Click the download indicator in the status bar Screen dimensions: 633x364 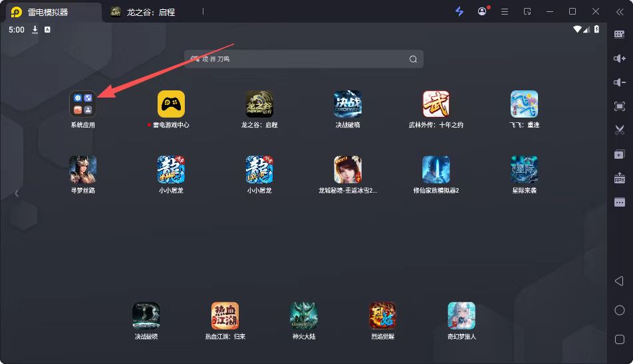(35, 29)
